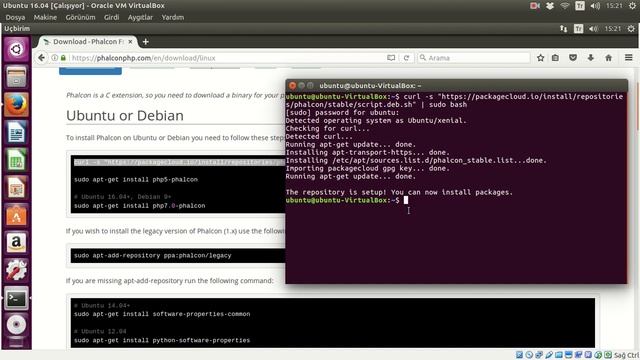Launch Firefox from the Ubuntu dock
This screenshot has width=640, height=360.
[x=16, y=104]
